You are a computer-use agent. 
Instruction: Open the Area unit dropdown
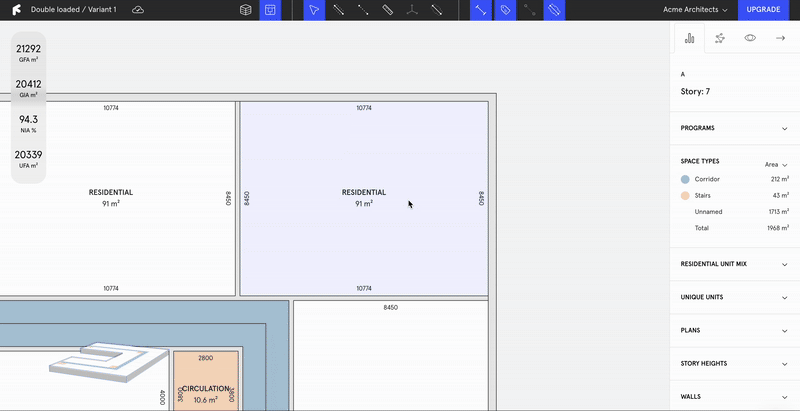pyautogui.click(x=776, y=164)
